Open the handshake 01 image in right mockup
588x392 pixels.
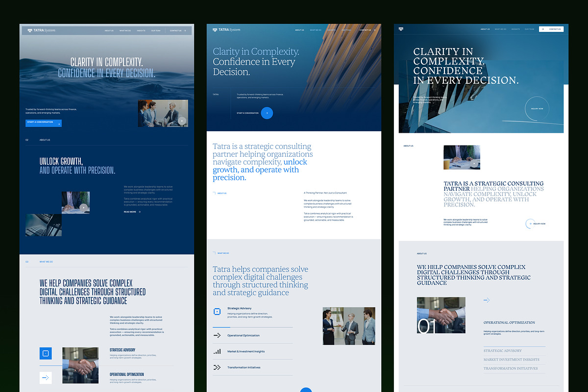[x=441, y=315]
